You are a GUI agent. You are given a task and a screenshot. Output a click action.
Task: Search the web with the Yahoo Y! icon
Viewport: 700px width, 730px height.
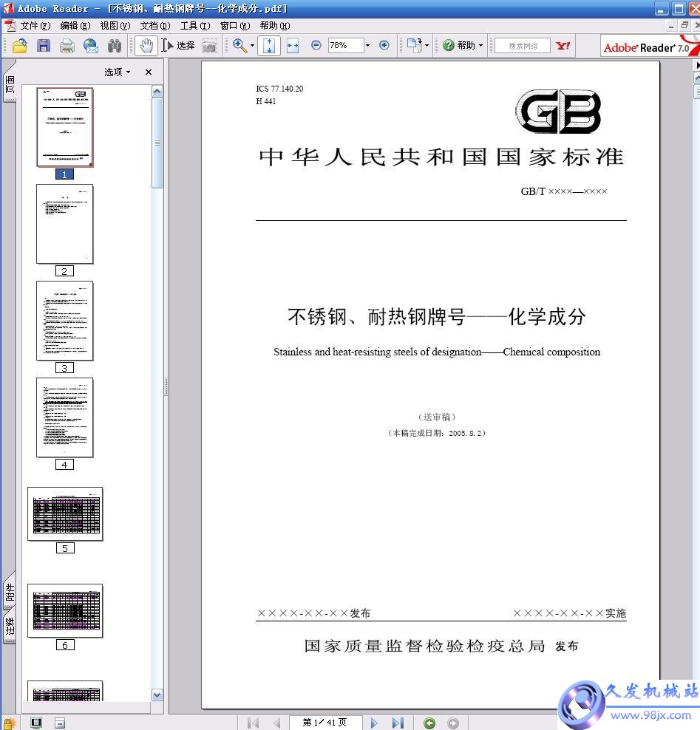click(x=563, y=46)
